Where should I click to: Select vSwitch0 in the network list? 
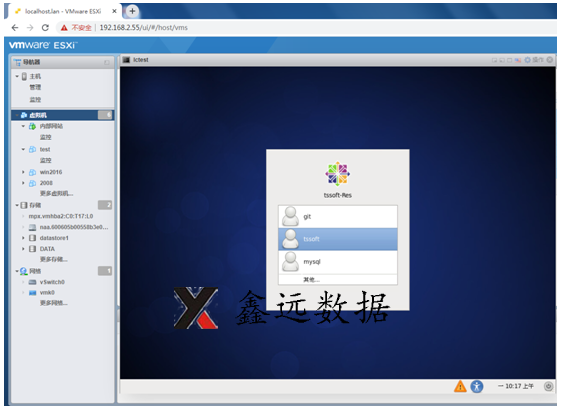(x=52, y=282)
